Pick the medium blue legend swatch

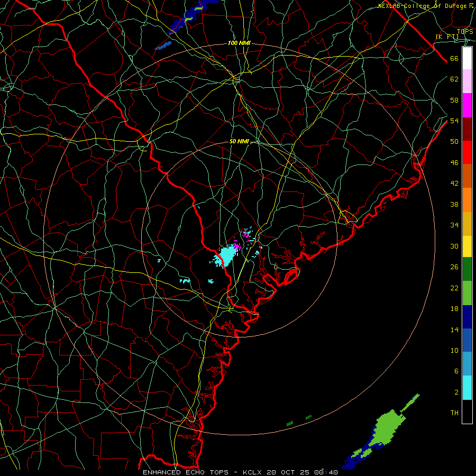467,340
